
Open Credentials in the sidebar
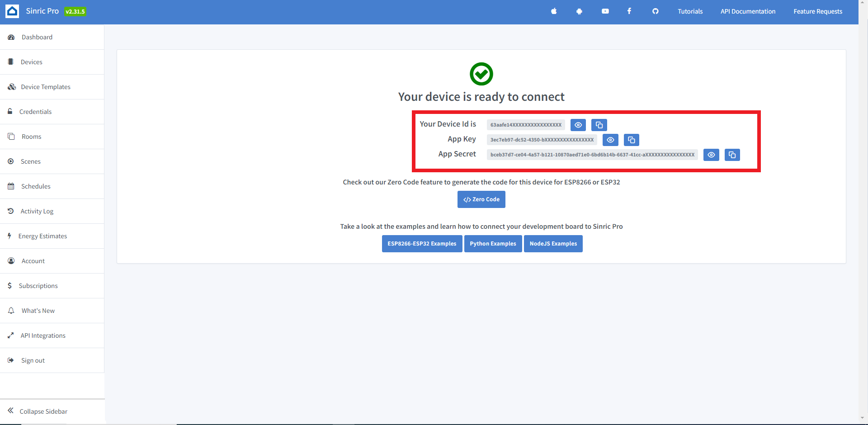(52, 112)
